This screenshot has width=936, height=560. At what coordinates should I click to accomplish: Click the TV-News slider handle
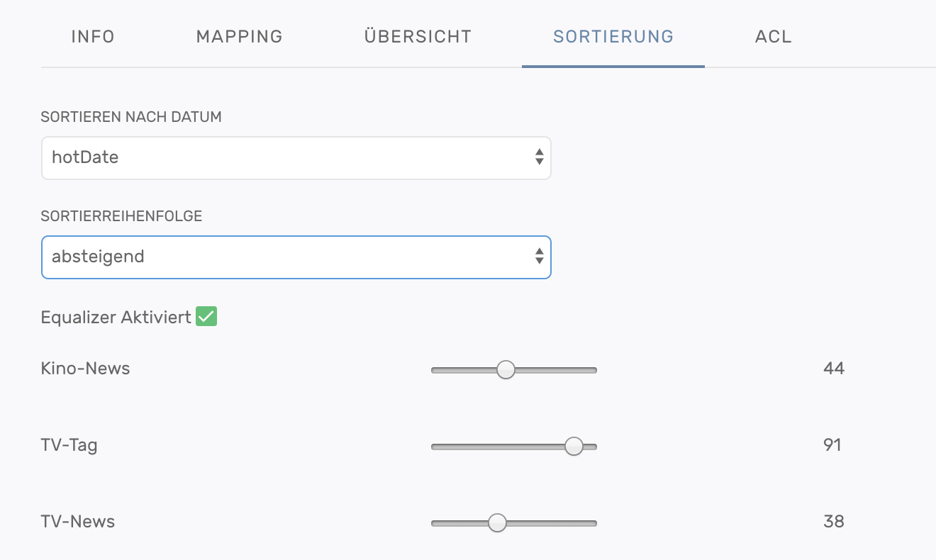(x=497, y=523)
